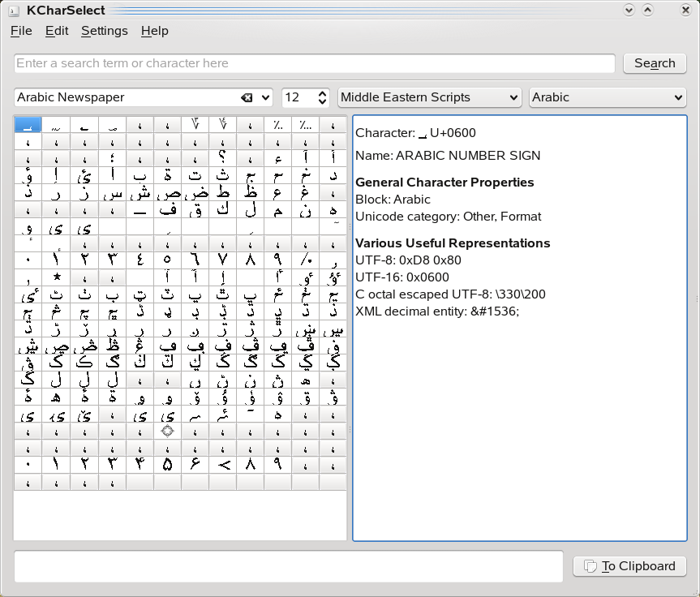Click the "Block: Arabic" line
Viewport: 700px width, 597px height.
click(x=393, y=200)
